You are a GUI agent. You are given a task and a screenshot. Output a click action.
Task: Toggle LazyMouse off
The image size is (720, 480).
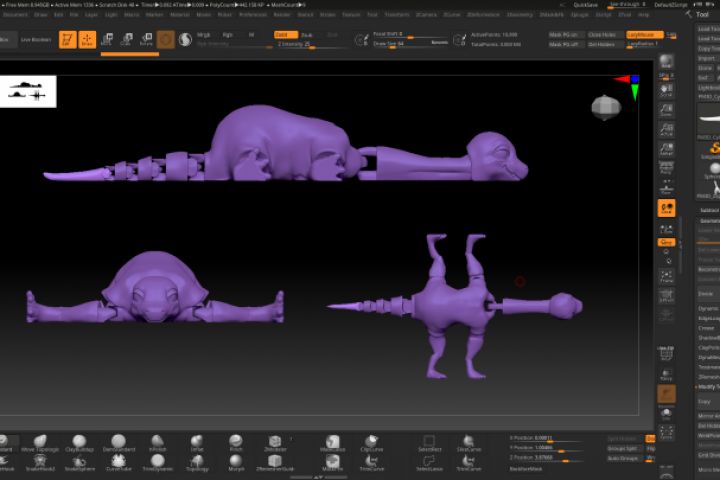(x=645, y=34)
